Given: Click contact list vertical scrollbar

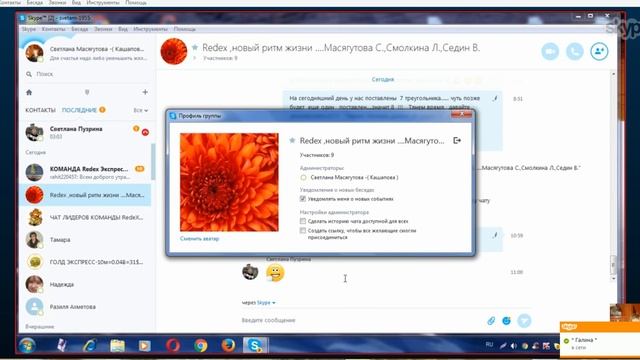Looking at the screenshot, I should pos(153,162).
